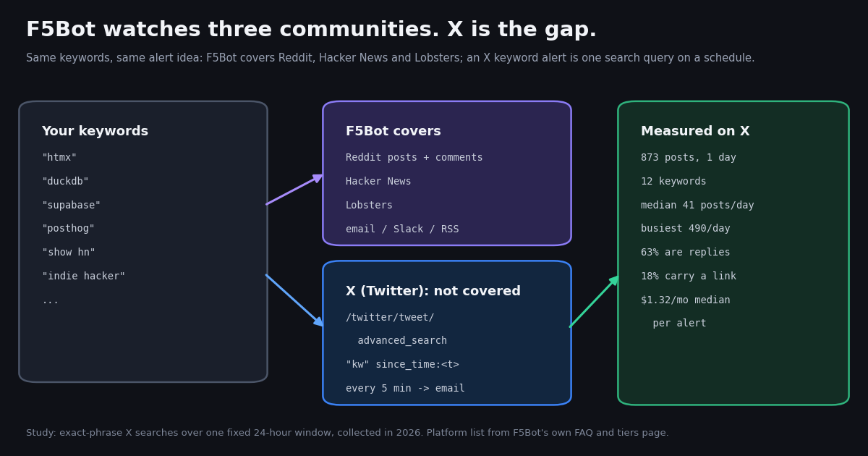Click the "advanced_search" text
This screenshot has width=868, height=456.
402,341
